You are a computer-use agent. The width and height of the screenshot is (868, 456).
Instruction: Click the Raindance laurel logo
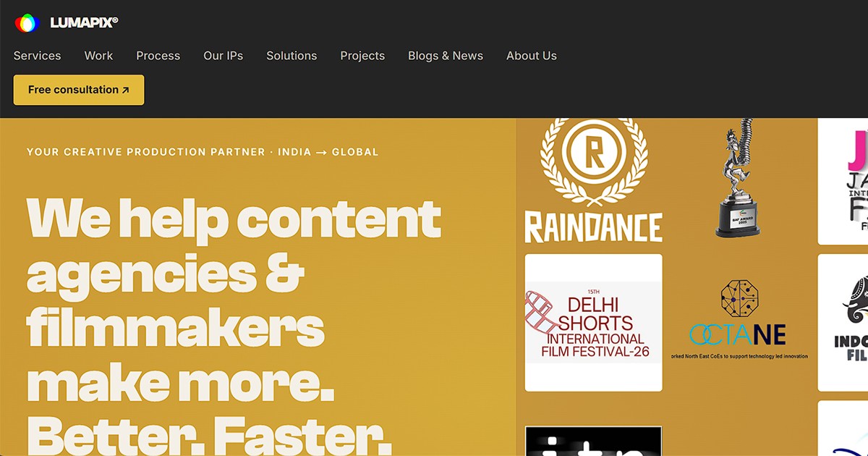(593, 180)
